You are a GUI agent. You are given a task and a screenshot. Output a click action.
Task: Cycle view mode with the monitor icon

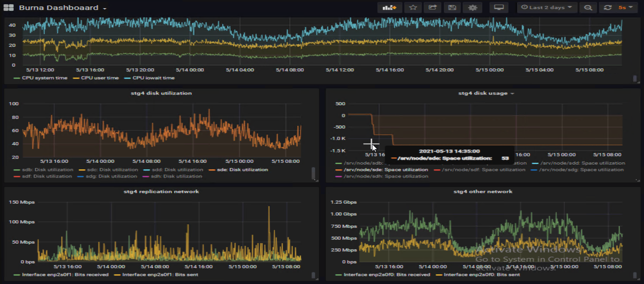[x=499, y=8]
